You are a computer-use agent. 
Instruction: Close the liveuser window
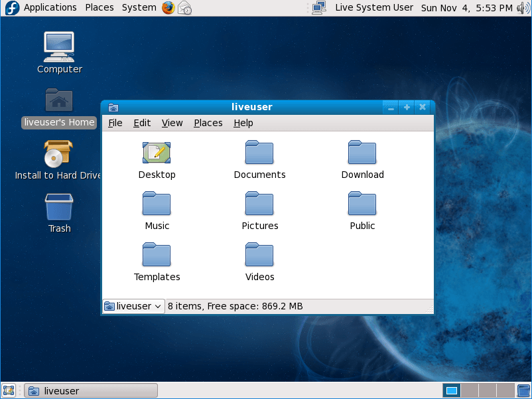click(x=423, y=108)
